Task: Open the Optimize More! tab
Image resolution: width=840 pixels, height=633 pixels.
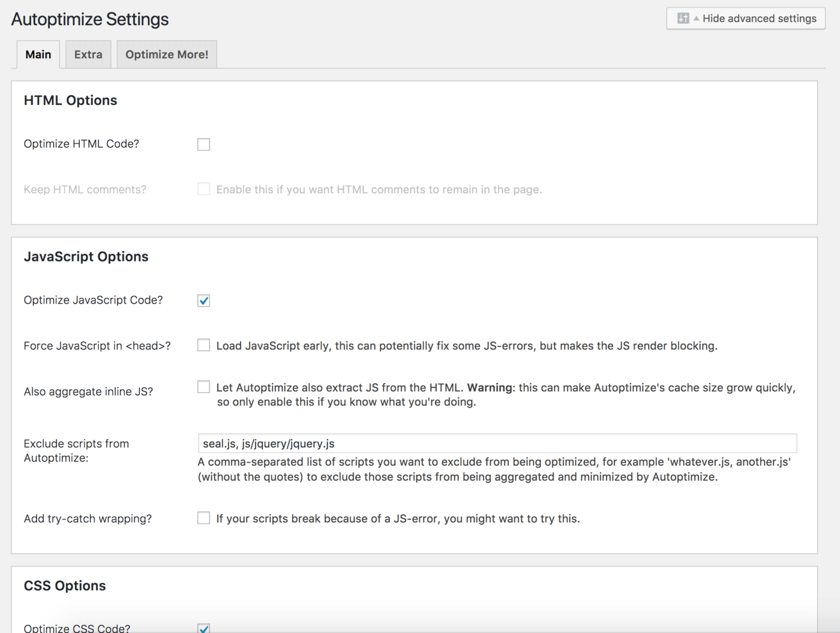Action: (167, 55)
